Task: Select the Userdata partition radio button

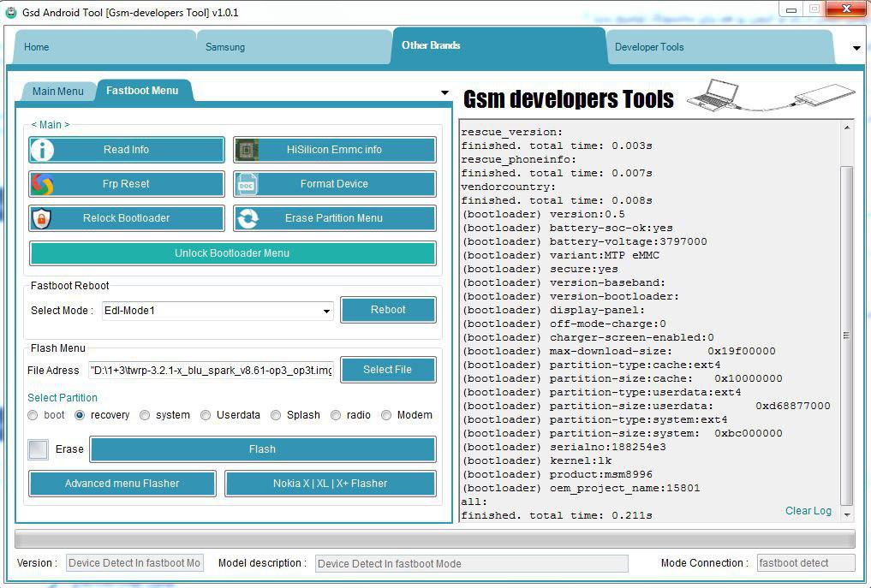Action: [x=206, y=415]
